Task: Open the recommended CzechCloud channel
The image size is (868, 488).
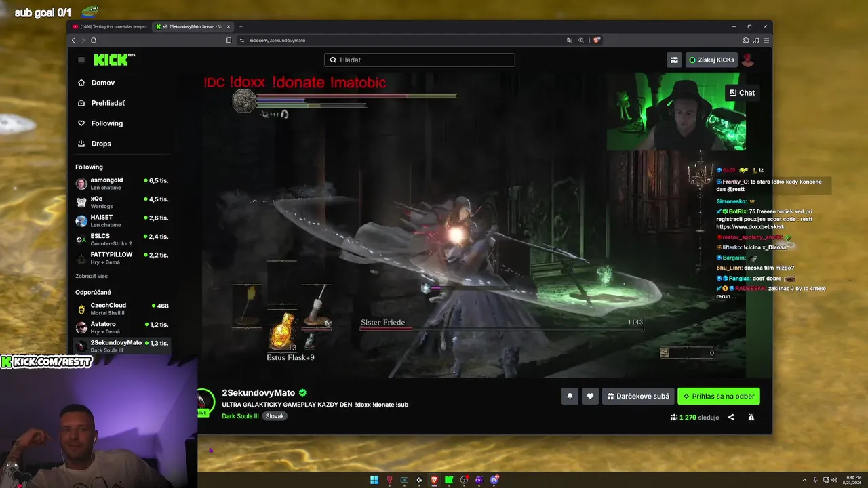Action: 122,308
